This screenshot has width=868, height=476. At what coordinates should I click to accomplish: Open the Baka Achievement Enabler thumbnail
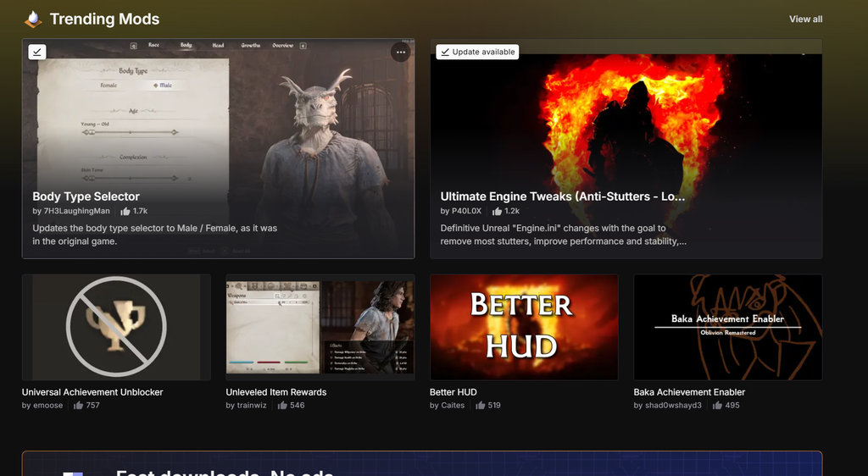727,327
